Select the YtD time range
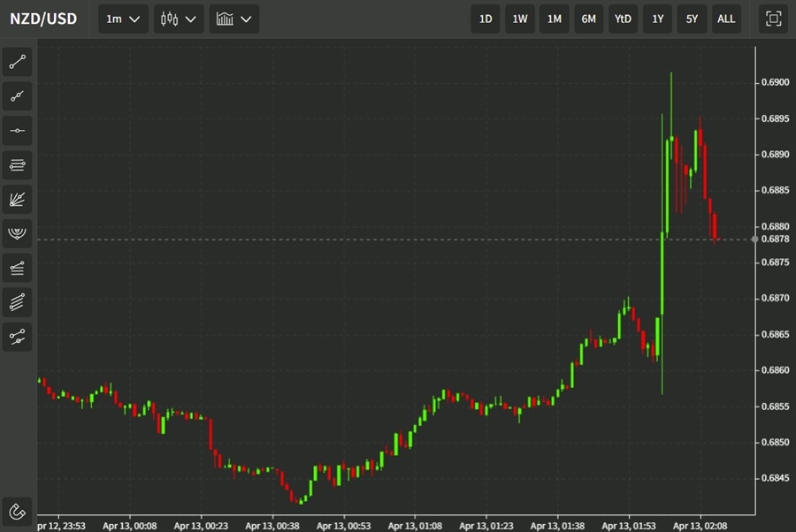 click(623, 19)
